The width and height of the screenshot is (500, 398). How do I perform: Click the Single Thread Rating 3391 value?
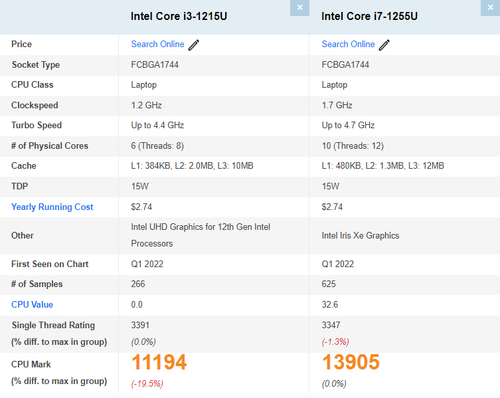(x=140, y=325)
